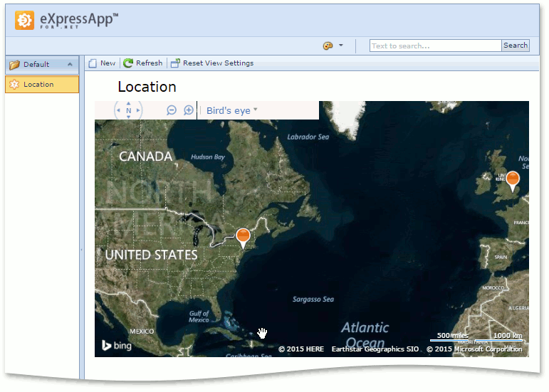Click the CANADA map label
This screenshot has width=549, height=392.
145,157
